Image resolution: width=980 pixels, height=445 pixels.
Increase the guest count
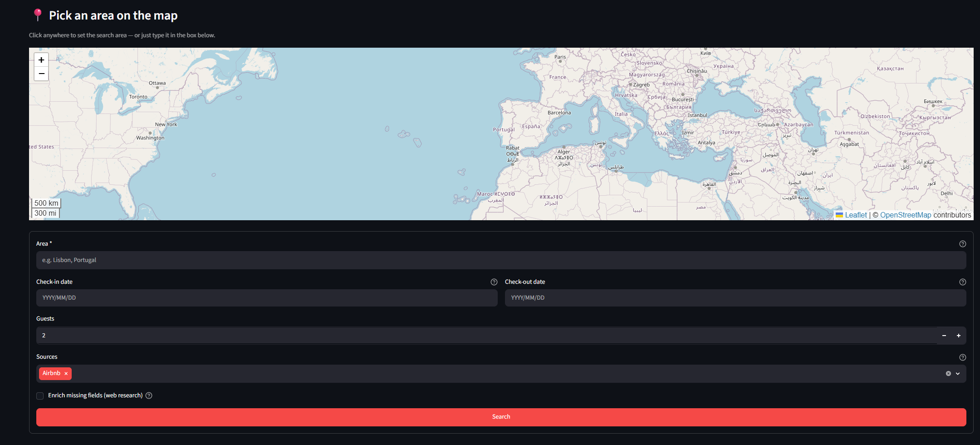tap(959, 336)
